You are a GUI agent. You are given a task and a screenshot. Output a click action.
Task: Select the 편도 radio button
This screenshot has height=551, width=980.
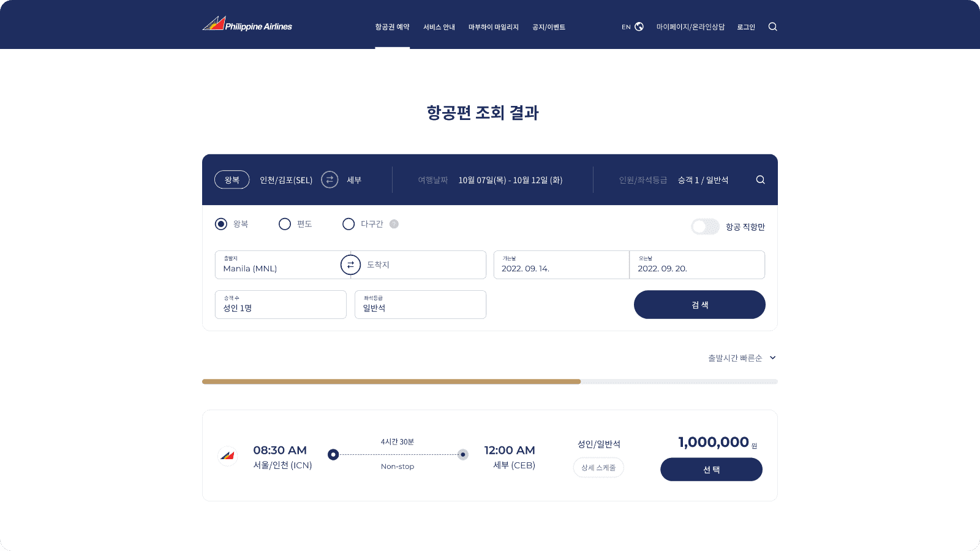point(285,224)
